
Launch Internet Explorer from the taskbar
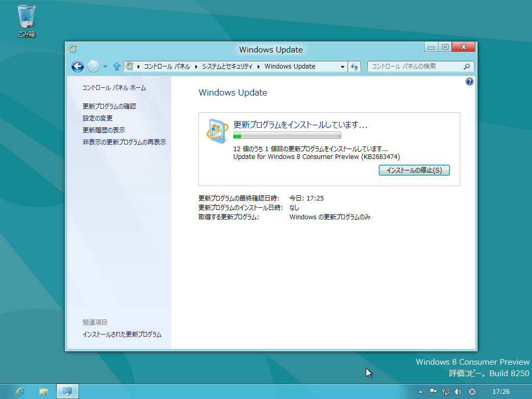click(x=20, y=392)
